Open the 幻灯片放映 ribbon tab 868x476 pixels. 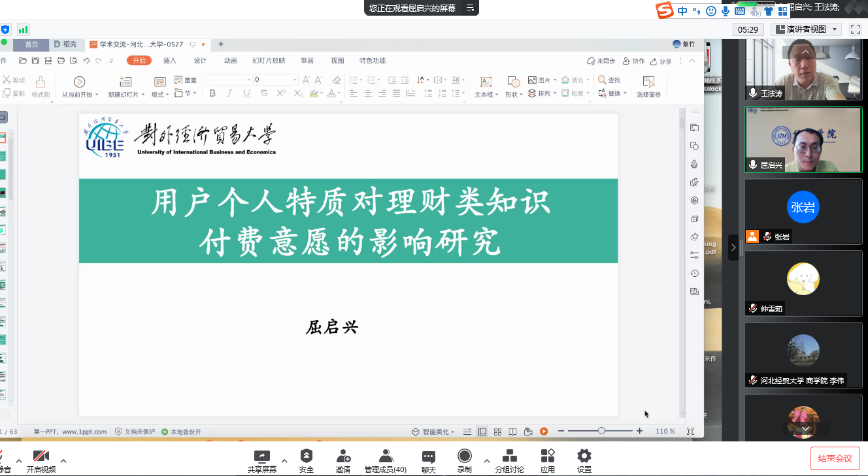point(269,61)
